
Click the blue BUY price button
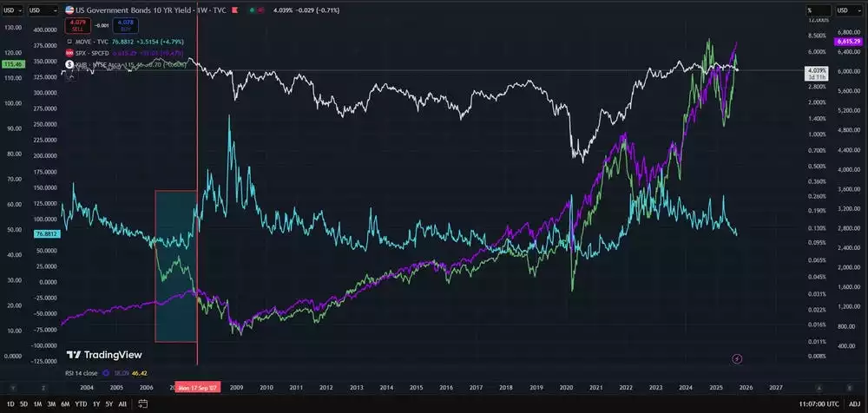click(124, 25)
